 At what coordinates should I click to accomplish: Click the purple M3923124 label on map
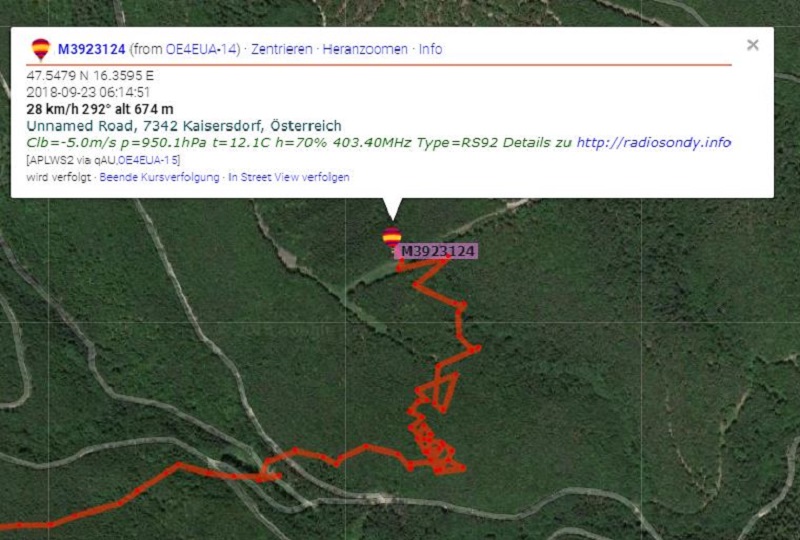click(x=437, y=251)
